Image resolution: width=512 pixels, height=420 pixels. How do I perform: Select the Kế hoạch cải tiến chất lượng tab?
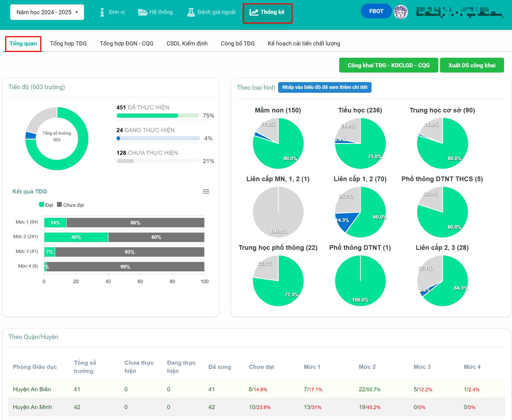click(x=304, y=44)
